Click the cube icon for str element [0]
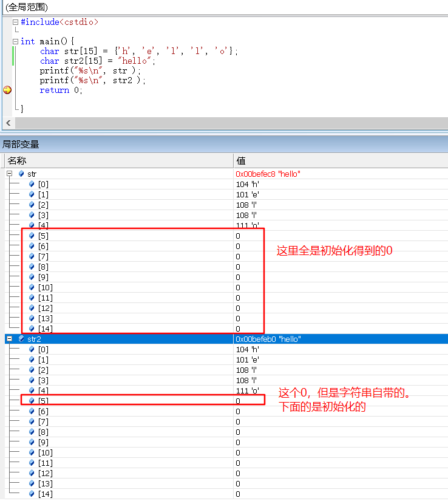Screen dimensions: 448x501 point(32,184)
